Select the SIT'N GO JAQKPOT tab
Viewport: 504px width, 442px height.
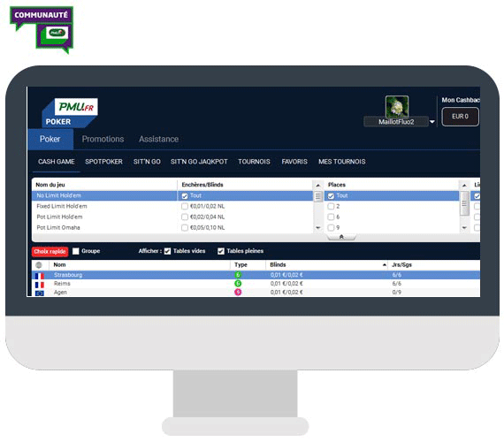(x=199, y=162)
